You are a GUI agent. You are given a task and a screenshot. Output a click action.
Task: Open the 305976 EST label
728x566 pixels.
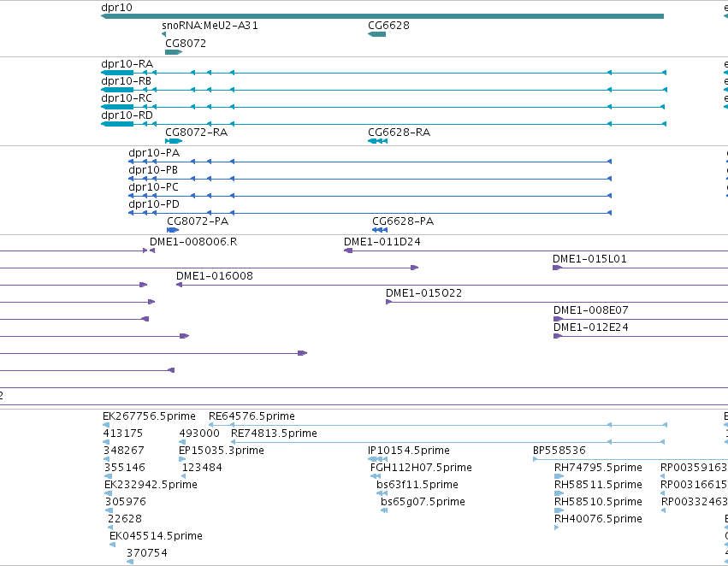coord(126,502)
